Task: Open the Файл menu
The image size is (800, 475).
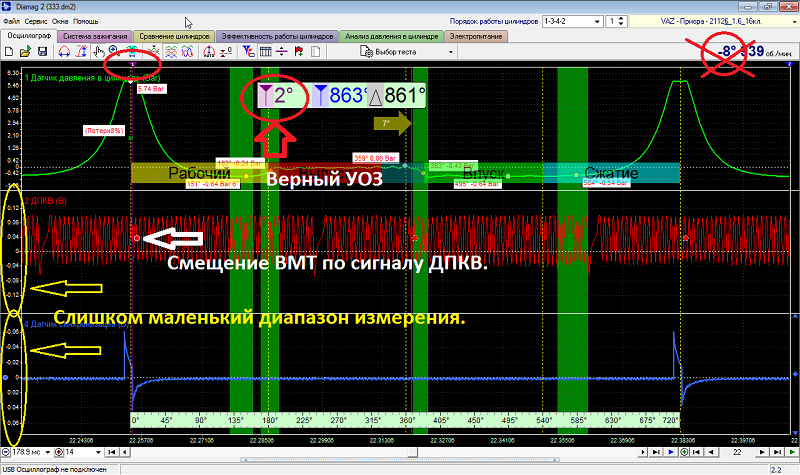Action: click(11, 21)
